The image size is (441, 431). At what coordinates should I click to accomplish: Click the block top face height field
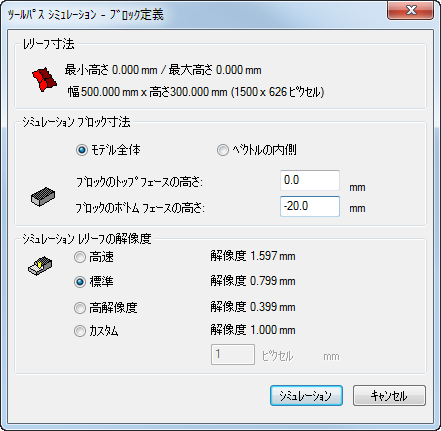tap(310, 180)
